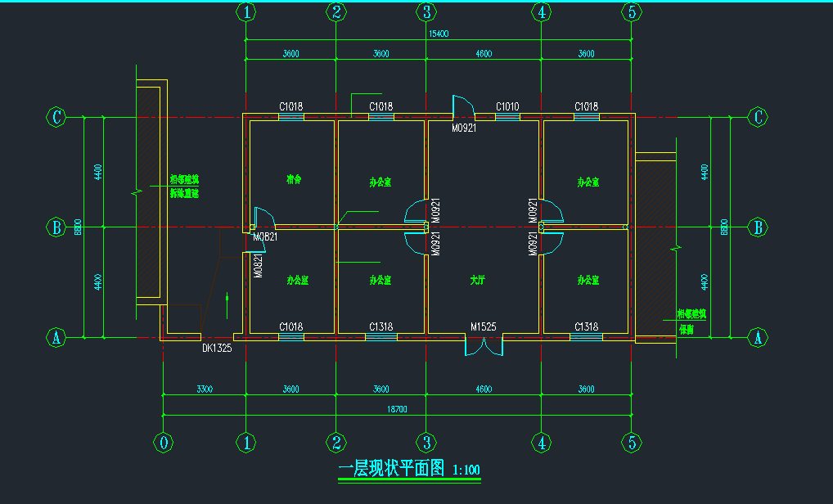This screenshot has height=504, width=833.
Task: Click the C1010 window label
Action: tap(507, 106)
